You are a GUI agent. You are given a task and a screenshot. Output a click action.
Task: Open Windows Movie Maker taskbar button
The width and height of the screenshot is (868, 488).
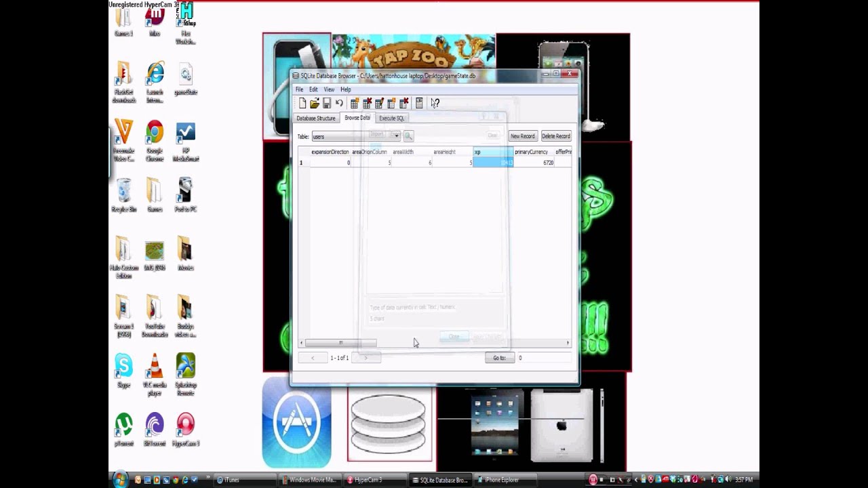click(x=309, y=480)
